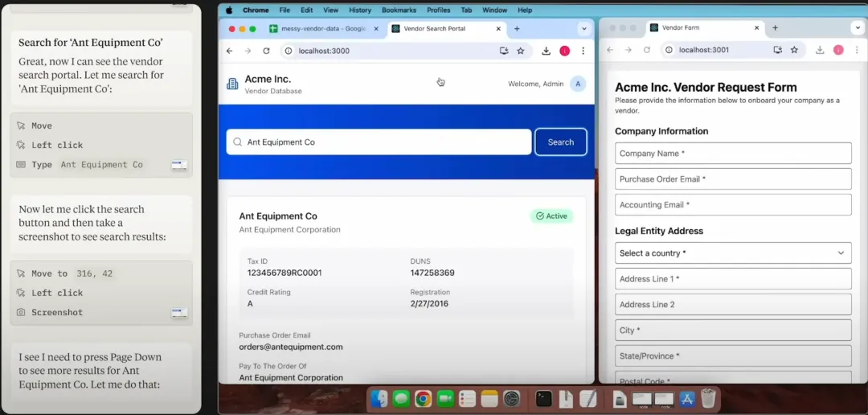Open Chrome's three-dot menu in Vendor Search window

583,51
